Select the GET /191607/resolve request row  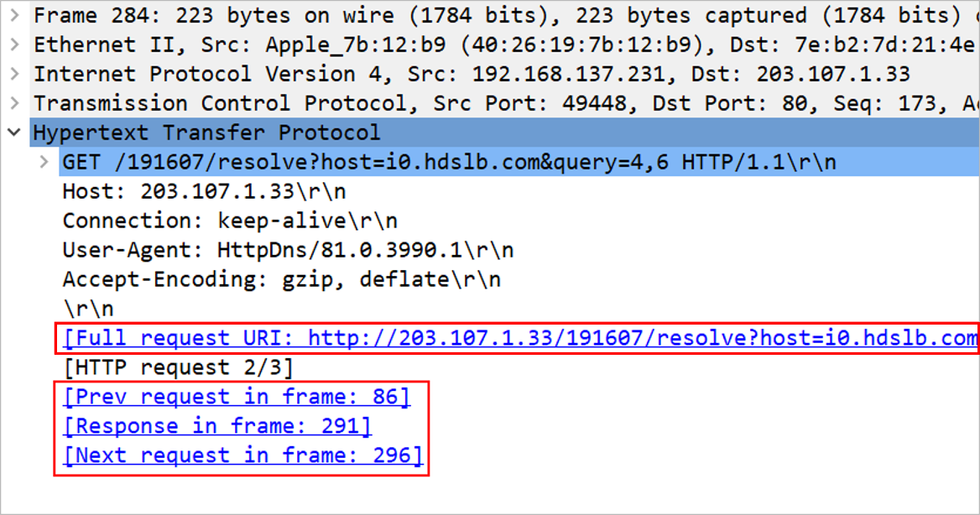point(520,162)
